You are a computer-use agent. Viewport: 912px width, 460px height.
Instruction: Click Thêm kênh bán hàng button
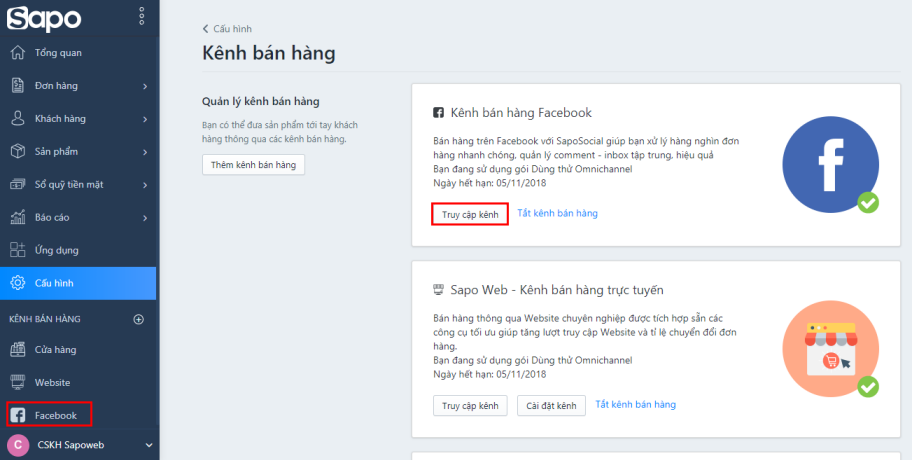253,165
